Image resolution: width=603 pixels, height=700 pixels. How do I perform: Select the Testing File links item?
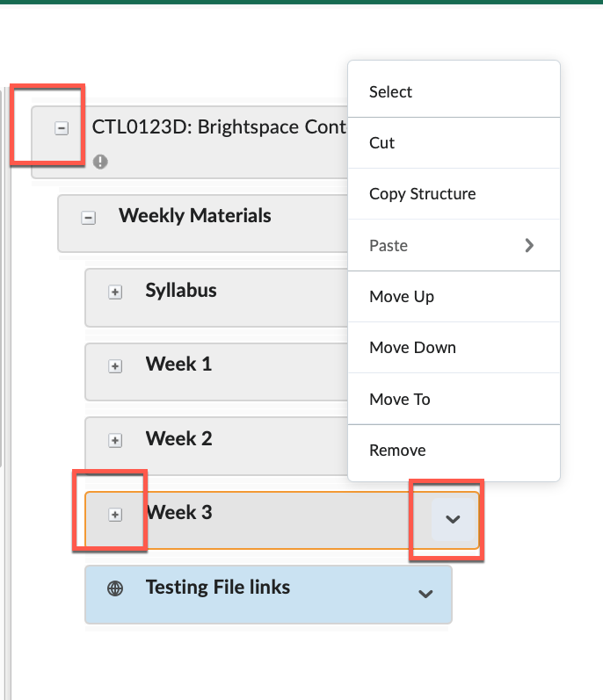(x=217, y=588)
